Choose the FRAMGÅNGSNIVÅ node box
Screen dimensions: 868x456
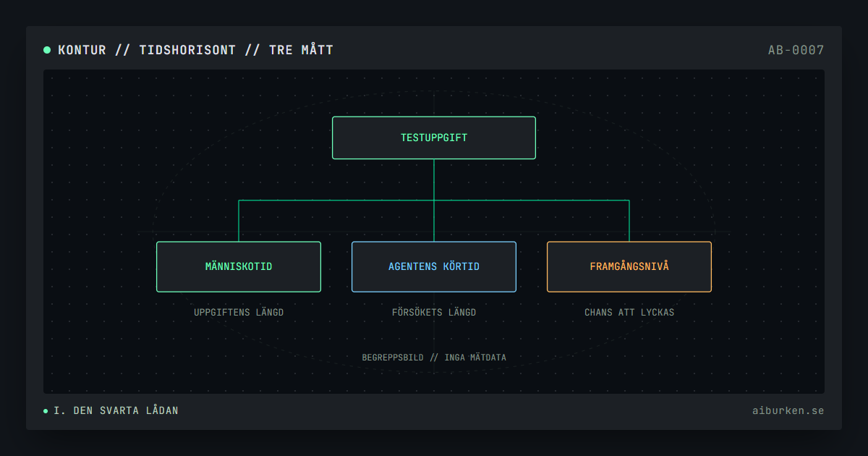point(629,266)
